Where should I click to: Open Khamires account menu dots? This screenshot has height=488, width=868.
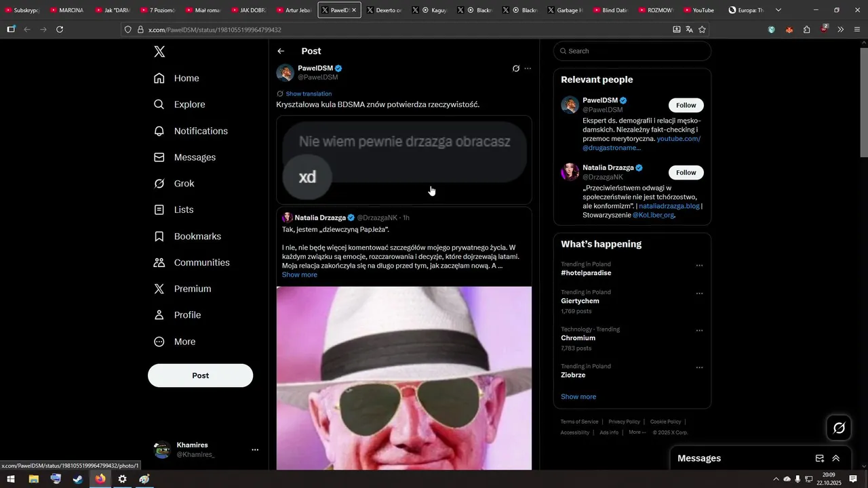coord(255,449)
